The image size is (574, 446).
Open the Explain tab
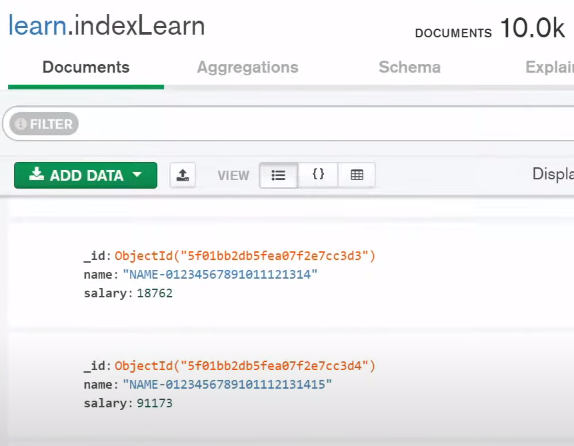point(549,67)
